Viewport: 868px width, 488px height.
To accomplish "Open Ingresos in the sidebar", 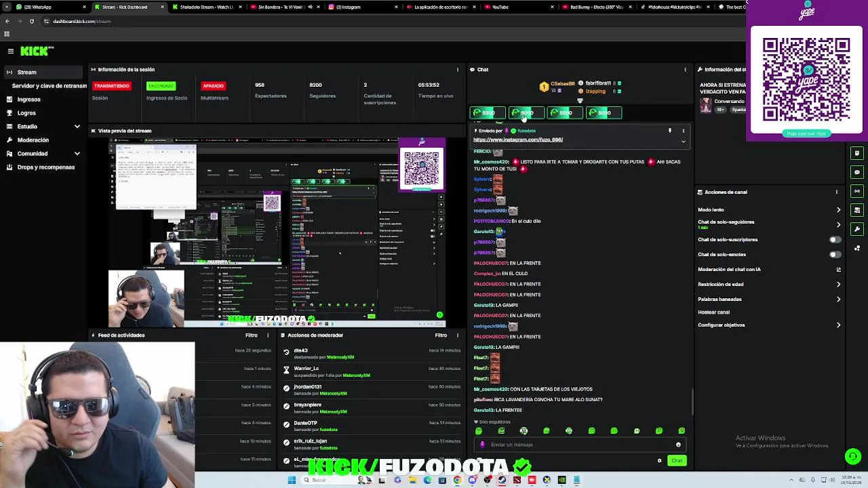I will 44,99.
